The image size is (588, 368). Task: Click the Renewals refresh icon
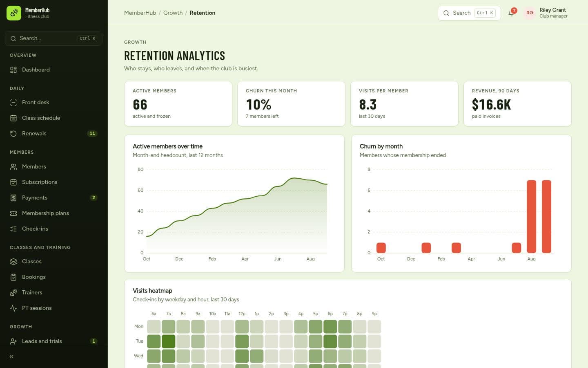[13, 134]
